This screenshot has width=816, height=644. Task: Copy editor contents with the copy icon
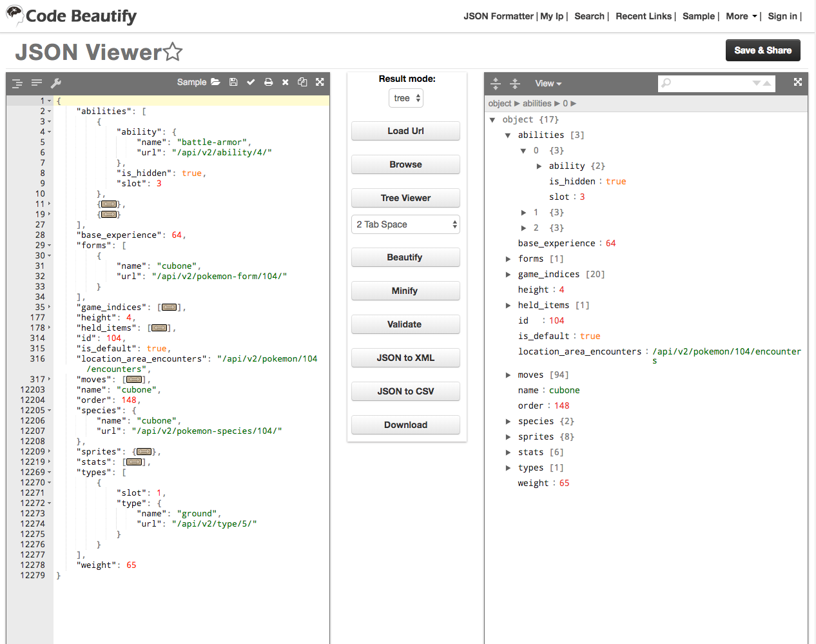(302, 82)
